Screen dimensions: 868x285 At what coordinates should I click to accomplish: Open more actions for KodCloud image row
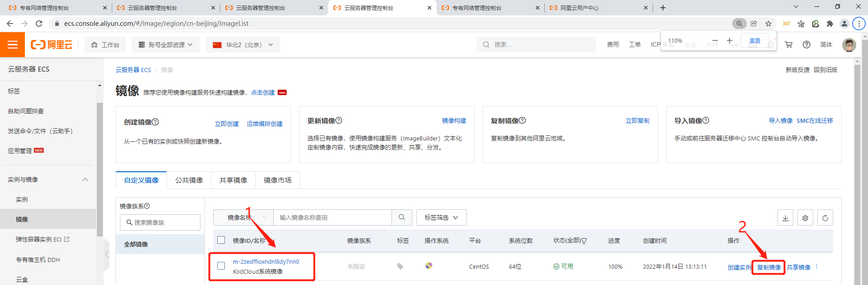817,267
